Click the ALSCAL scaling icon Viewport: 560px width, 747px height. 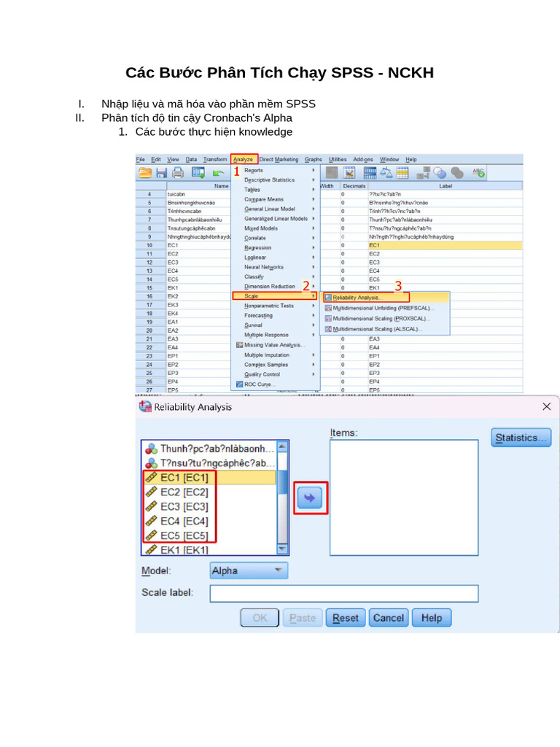pos(328,329)
